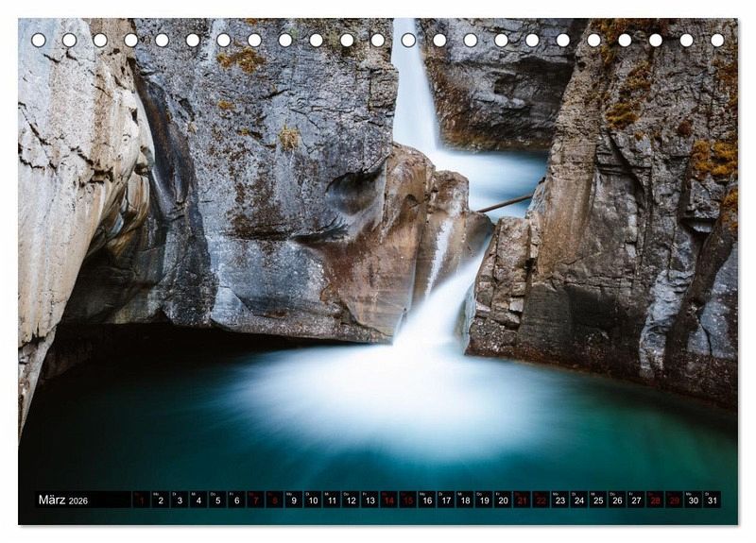Select date 9 in the calendar strip
This screenshot has height=543, width=756.
tap(294, 500)
